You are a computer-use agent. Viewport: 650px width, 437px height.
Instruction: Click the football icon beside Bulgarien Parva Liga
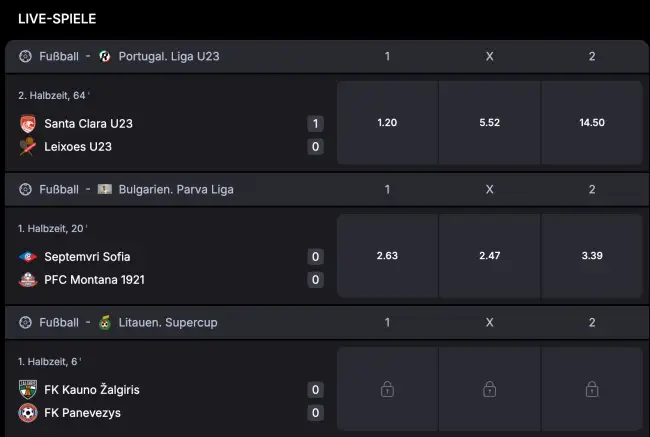click(x=26, y=189)
